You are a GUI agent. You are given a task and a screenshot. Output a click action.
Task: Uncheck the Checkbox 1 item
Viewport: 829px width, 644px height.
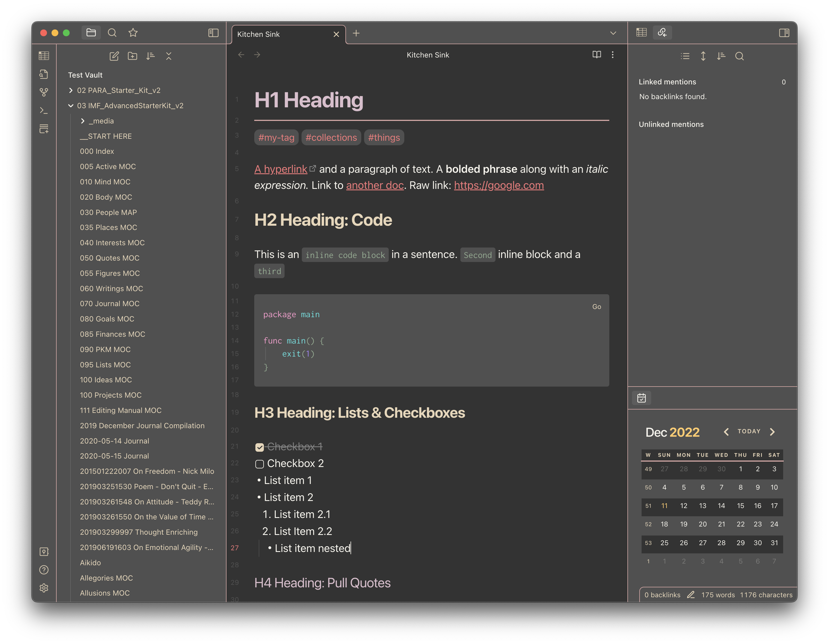click(260, 447)
